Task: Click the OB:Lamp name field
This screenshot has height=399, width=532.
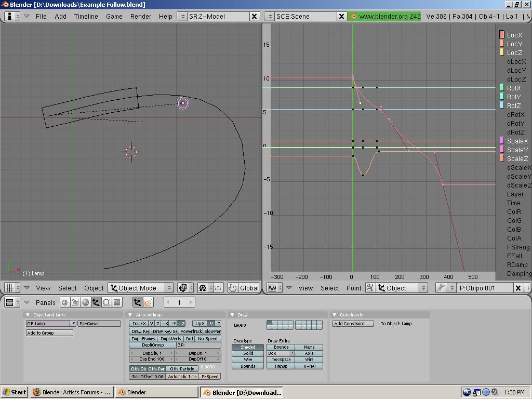Action: (x=48, y=323)
